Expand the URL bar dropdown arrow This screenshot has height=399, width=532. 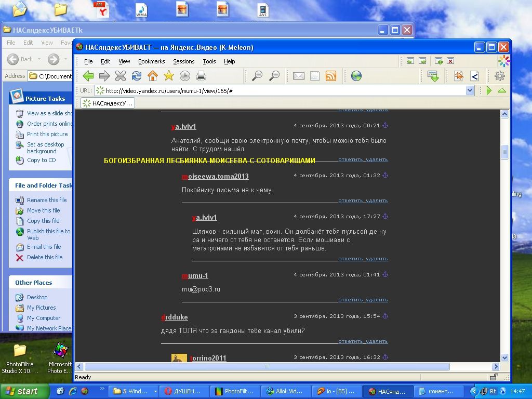pyautogui.click(x=470, y=90)
